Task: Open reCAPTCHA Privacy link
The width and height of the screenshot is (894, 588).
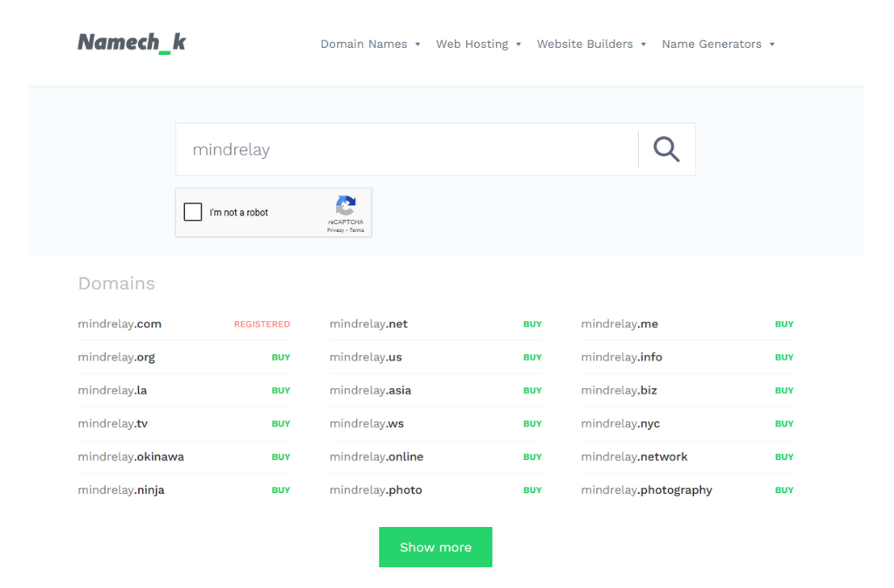Action: (335, 230)
